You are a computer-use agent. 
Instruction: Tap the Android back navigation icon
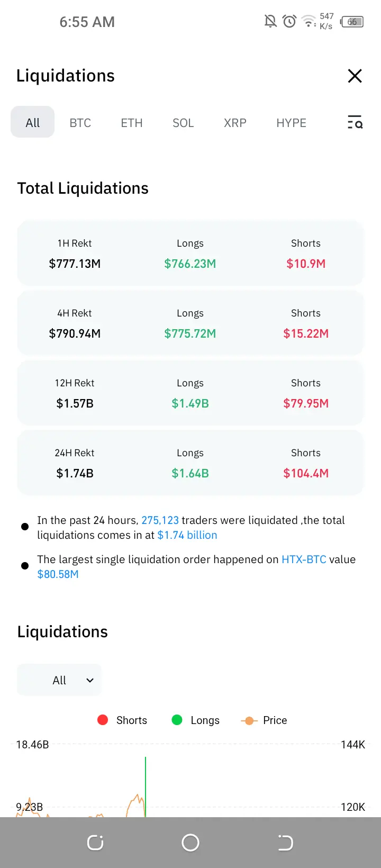(x=285, y=842)
